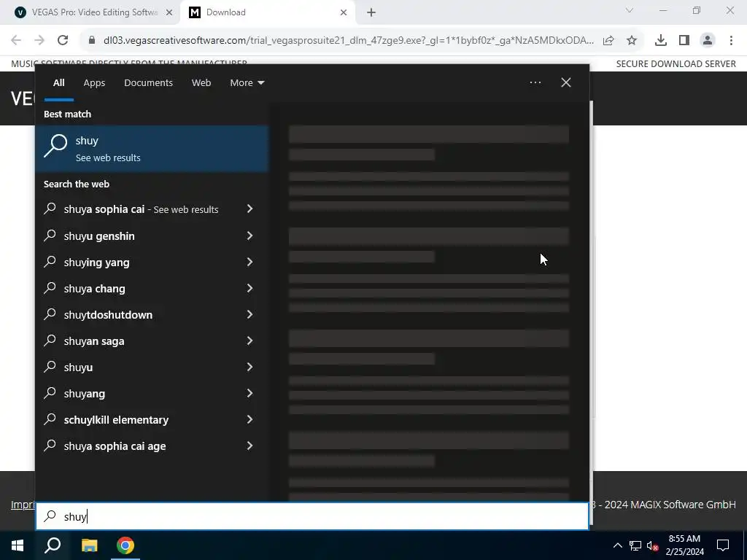Expand shuyu genshin suggestion arrow

tap(249, 236)
